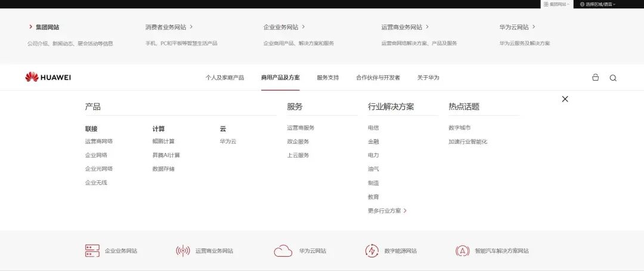This screenshot has height=271, width=644.
Task: Open the search magnifier icon
Action: 613,78
